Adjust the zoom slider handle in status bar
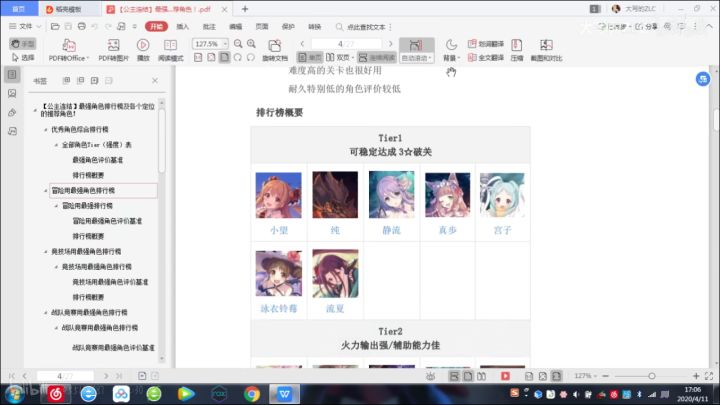Image resolution: width=720 pixels, height=405 pixels. tap(652, 376)
